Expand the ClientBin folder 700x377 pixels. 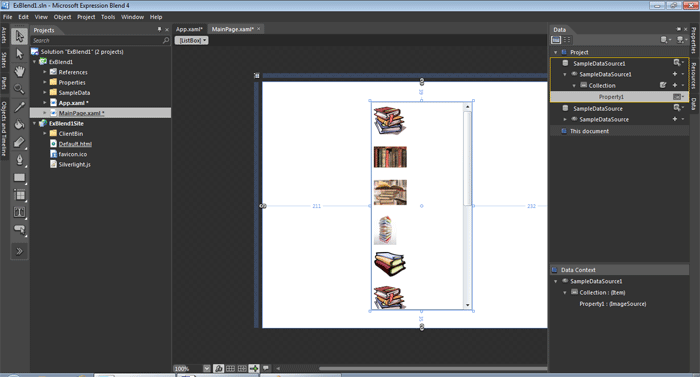(x=45, y=134)
